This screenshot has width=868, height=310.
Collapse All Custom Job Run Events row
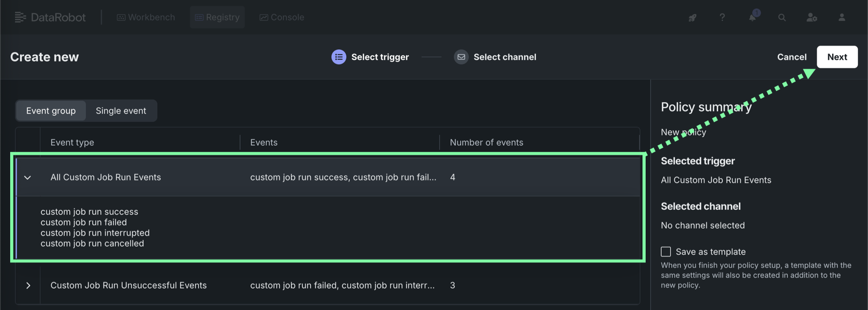(28, 177)
